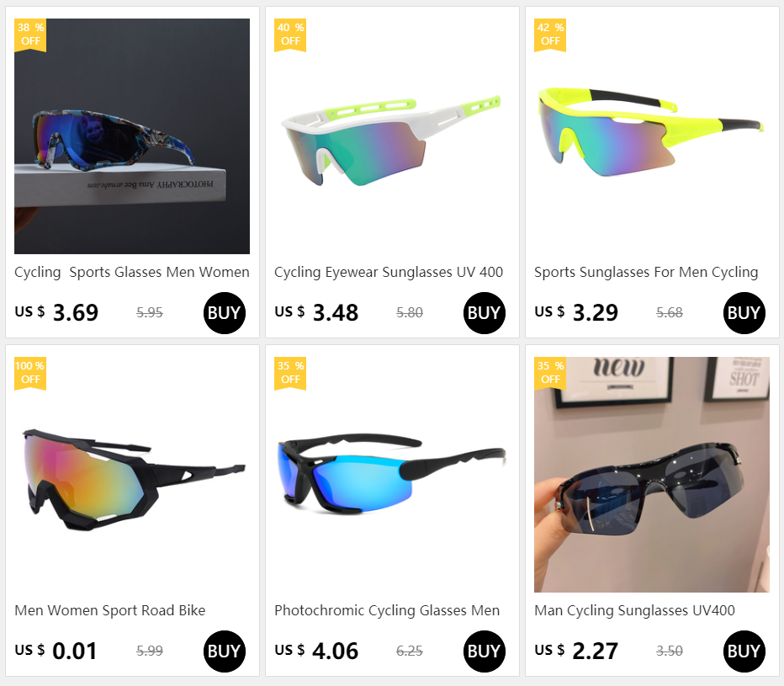The image size is (784, 686).
Task: Click BUY button for US $3.48 sunglasses
Action: click(484, 313)
